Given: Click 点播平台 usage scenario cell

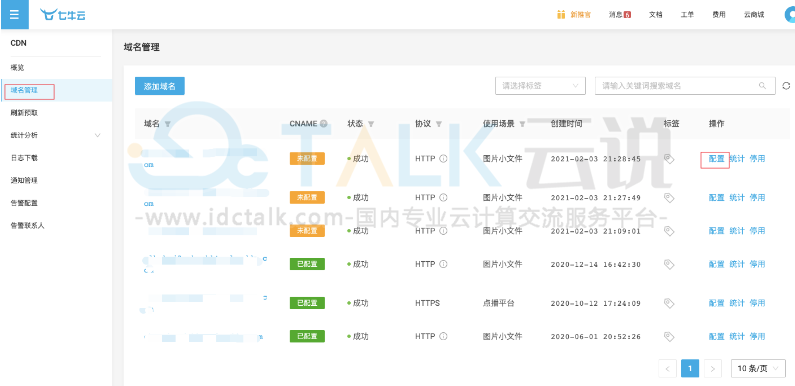Looking at the screenshot, I should (498, 303).
